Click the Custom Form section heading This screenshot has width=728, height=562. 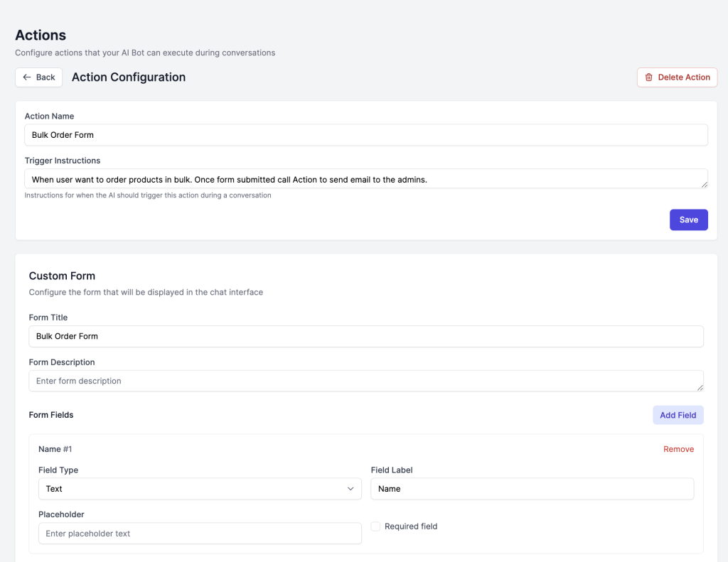point(62,276)
